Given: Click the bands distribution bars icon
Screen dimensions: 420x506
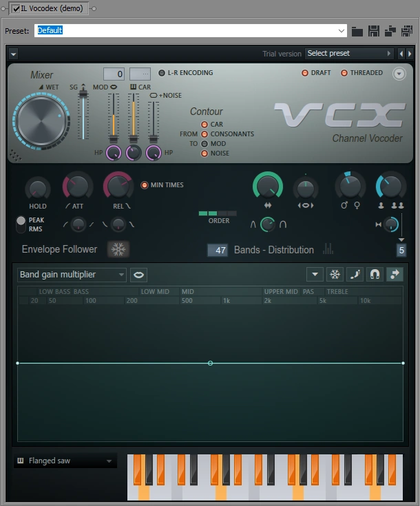Looking at the screenshot, I should pyautogui.click(x=328, y=249).
